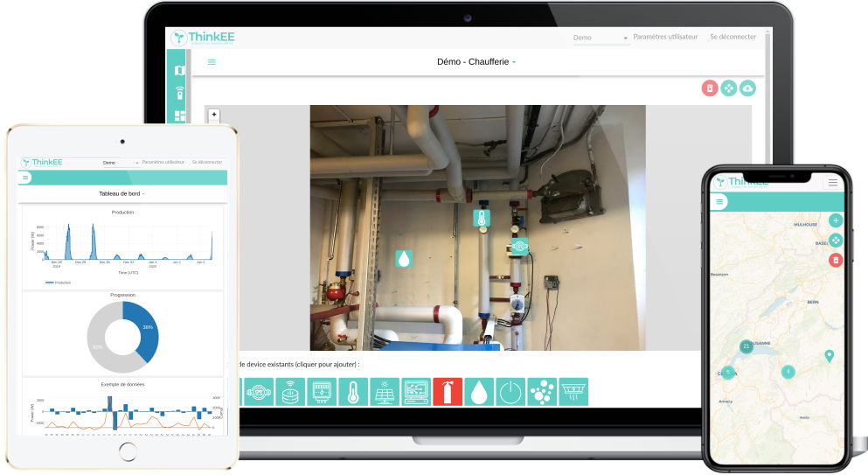Select the power button device icon
Screen dimensions: 868x475
point(510,391)
